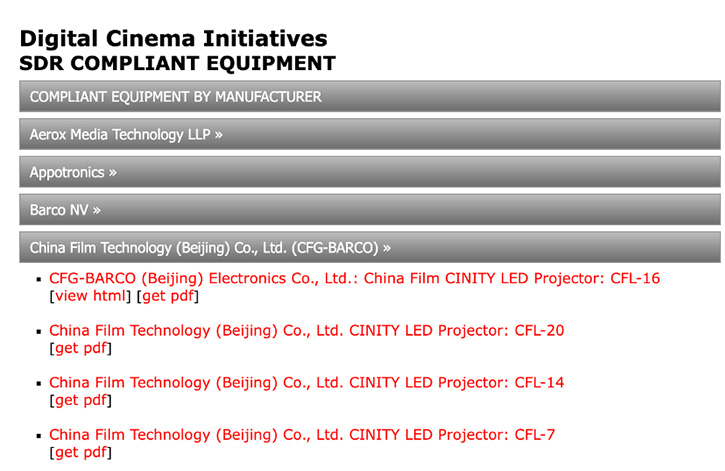The image size is (725, 471).
Task: Expand the Barco NV manufacturer section
Action: 369,210
